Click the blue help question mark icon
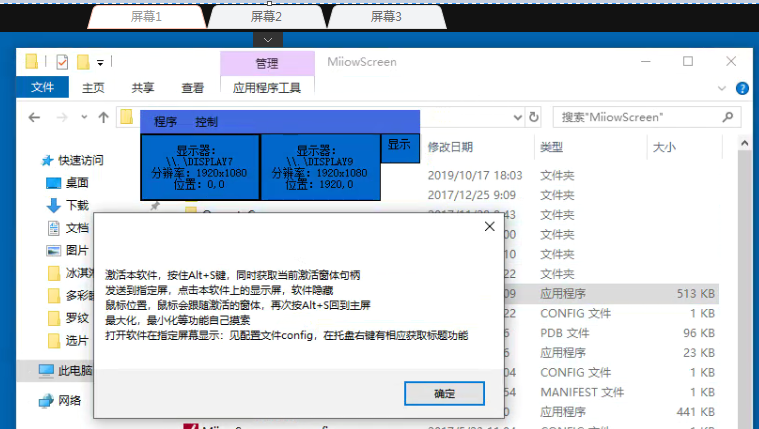 tap(742, 88)
